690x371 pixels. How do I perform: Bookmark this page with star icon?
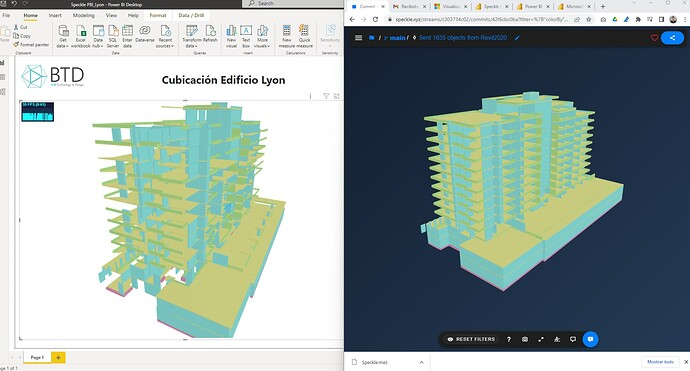[589, 19]
